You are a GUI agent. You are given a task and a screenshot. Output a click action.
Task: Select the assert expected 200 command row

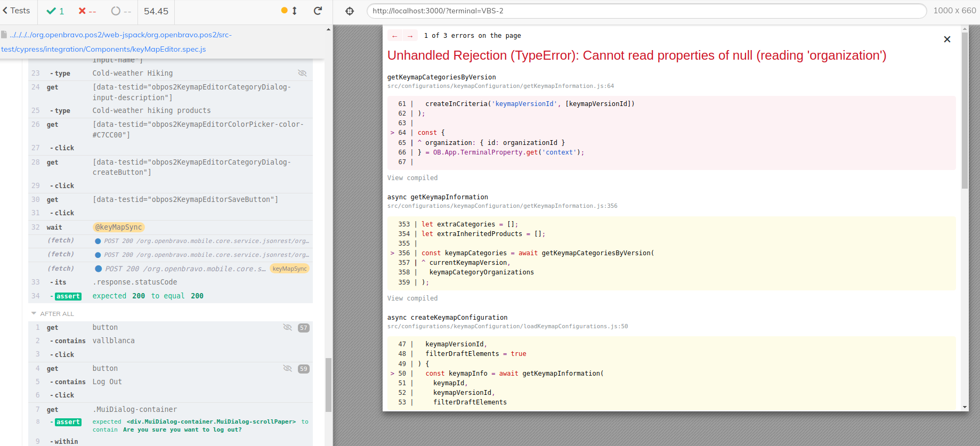pyautogui.click(x=148, y=296)
